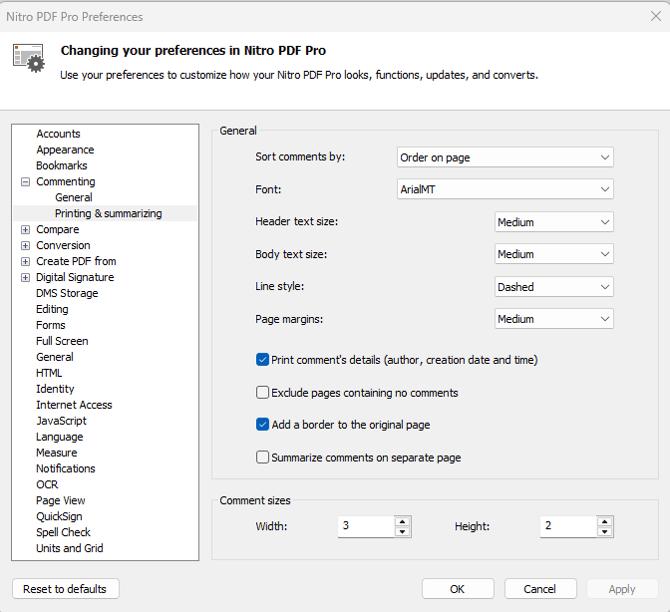Open the Font dropdown showing ArialMT

point(505,189)
